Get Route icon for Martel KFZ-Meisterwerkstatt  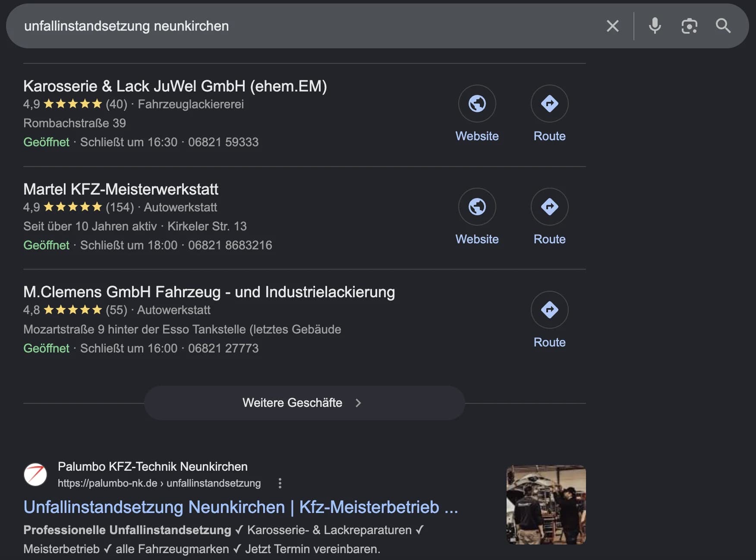[x=549, y=207]
